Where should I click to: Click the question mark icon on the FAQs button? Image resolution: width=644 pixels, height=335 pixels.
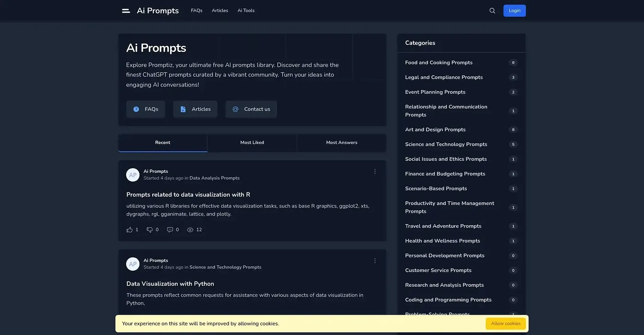click(x=136, y=109)
